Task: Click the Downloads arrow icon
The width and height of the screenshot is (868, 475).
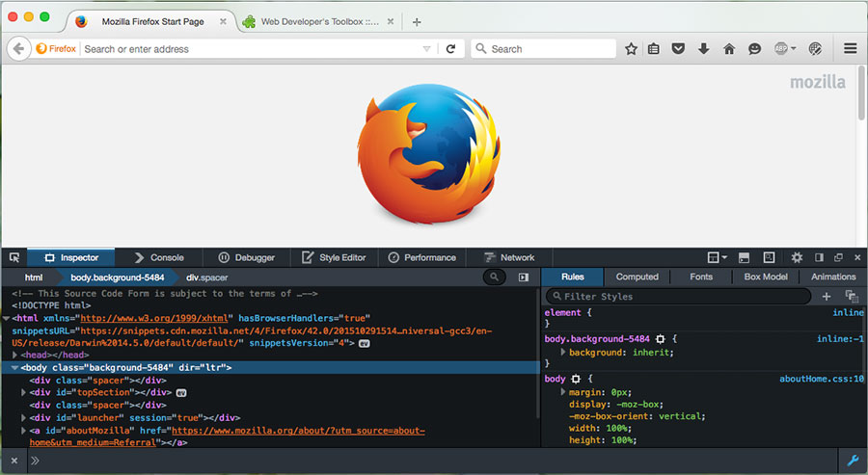Action: [704, 49]
